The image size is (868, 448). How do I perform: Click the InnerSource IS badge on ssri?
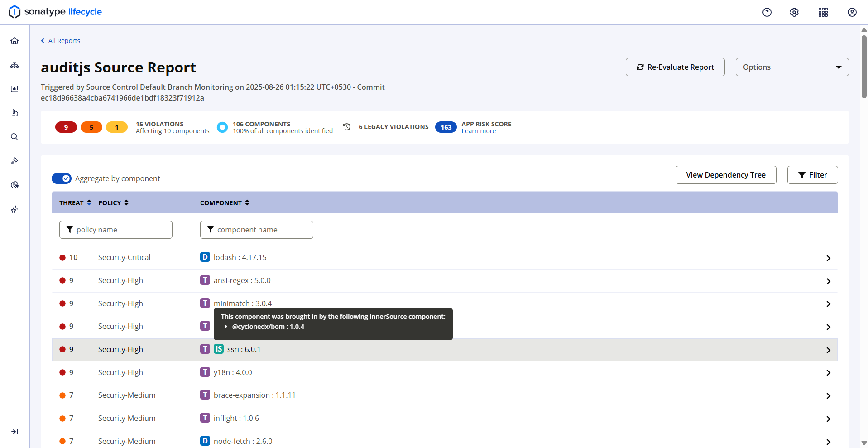pyautogui.click(x=219, y=349)
